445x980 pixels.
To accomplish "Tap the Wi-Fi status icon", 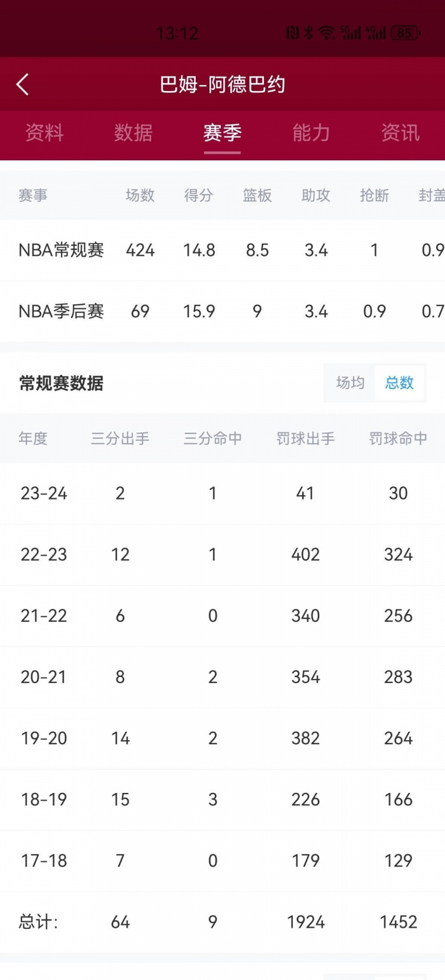I will tap(327, 33).
